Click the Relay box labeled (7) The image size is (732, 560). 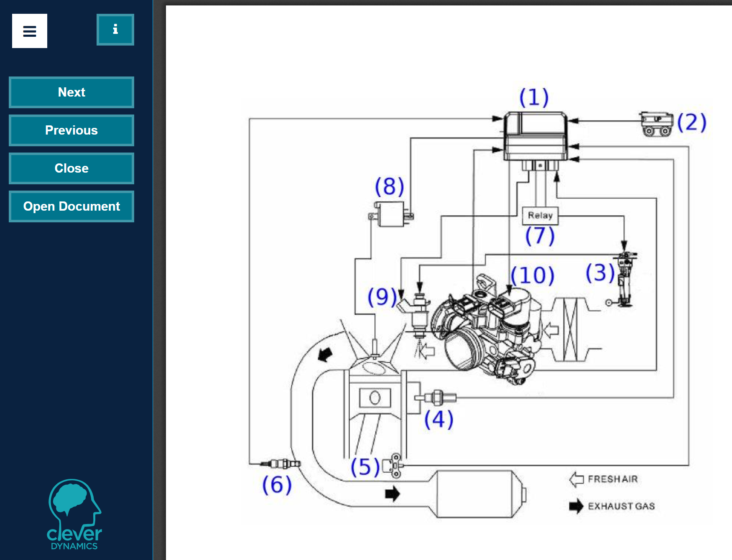[540, 216]
